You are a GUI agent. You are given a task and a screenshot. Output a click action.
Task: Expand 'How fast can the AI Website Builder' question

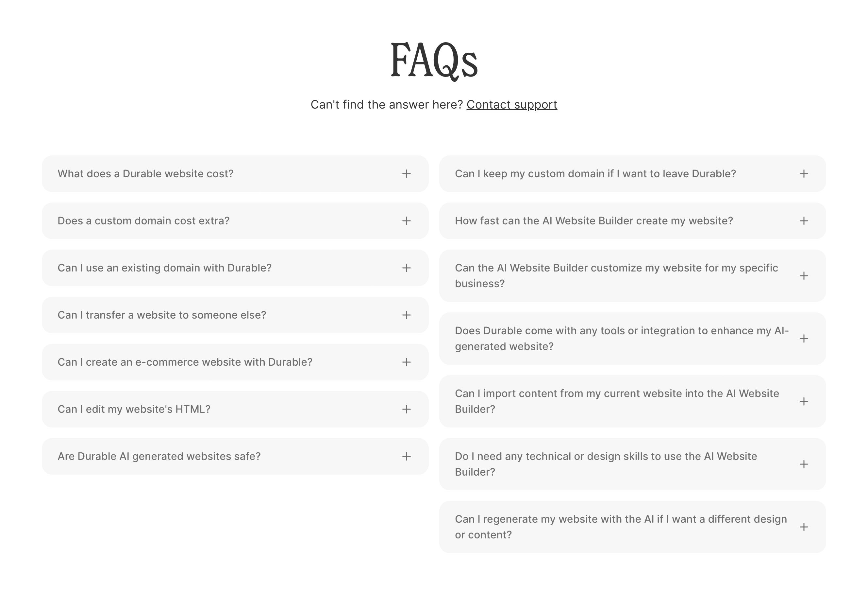(594, 221)
